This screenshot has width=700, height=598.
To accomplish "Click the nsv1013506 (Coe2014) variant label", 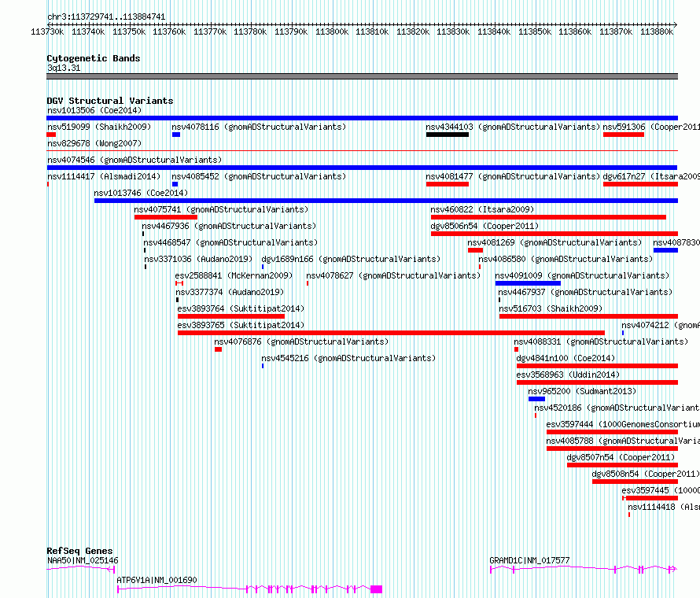I will click(x=94, y=110).
